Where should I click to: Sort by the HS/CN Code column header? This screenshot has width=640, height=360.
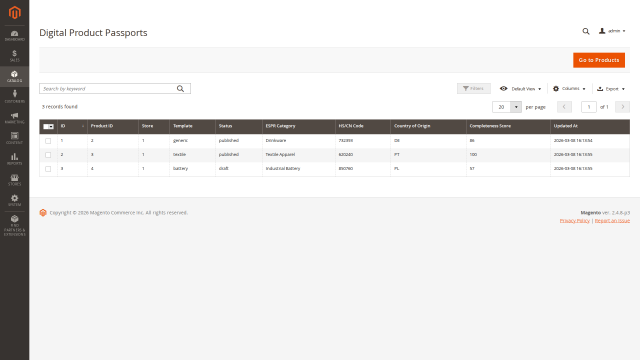(363, 126)
